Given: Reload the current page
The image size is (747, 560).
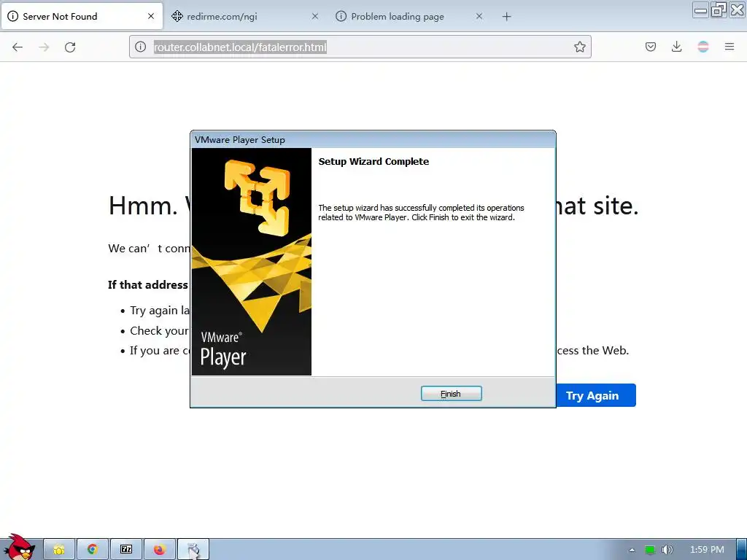Looking at the screenshot, I should [x=70, y=47].
